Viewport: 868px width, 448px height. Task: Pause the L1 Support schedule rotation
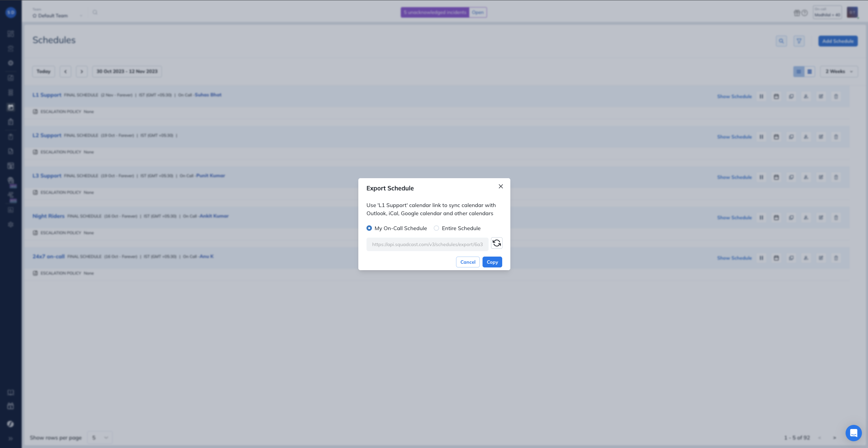click(x=761, y=96)
